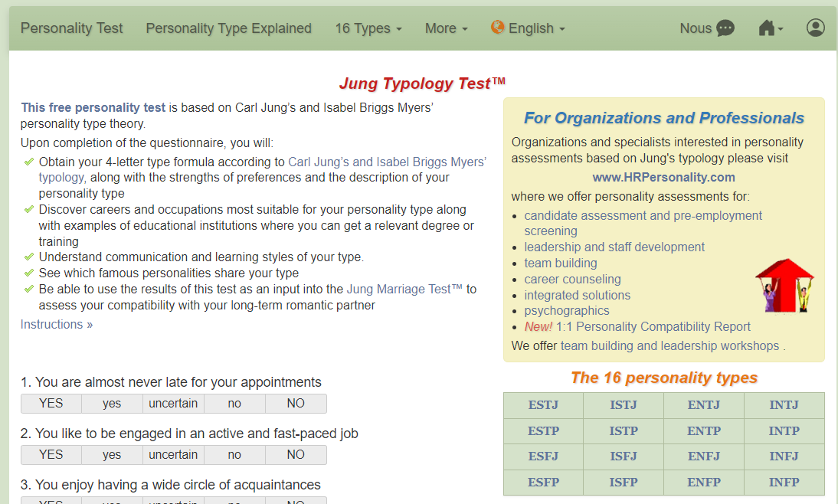Choose lowercase yes for question 2
Image resolution: width=838 pixels, height=504 pixels.
[113, 455]
